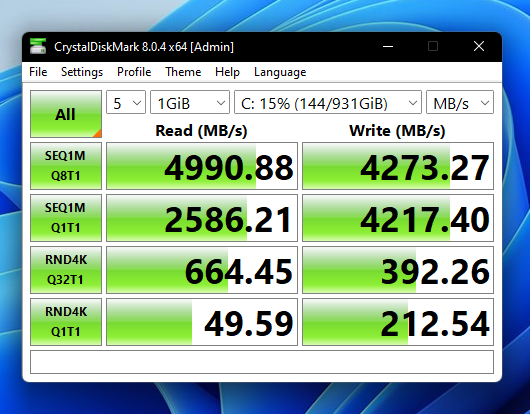This screenshot has height=414, width=530.
Task: Open the Theme menu
Action: click(x=183, y=72)
